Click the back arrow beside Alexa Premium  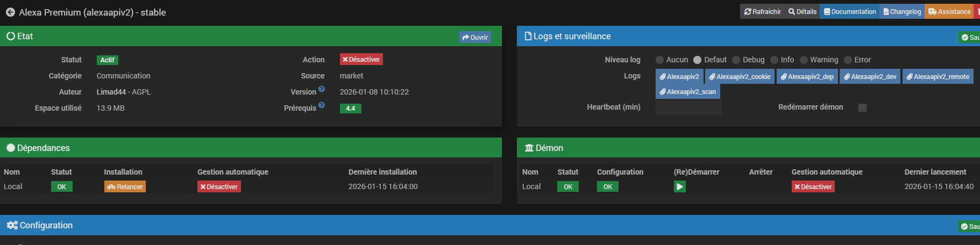(x=10, y=12)
